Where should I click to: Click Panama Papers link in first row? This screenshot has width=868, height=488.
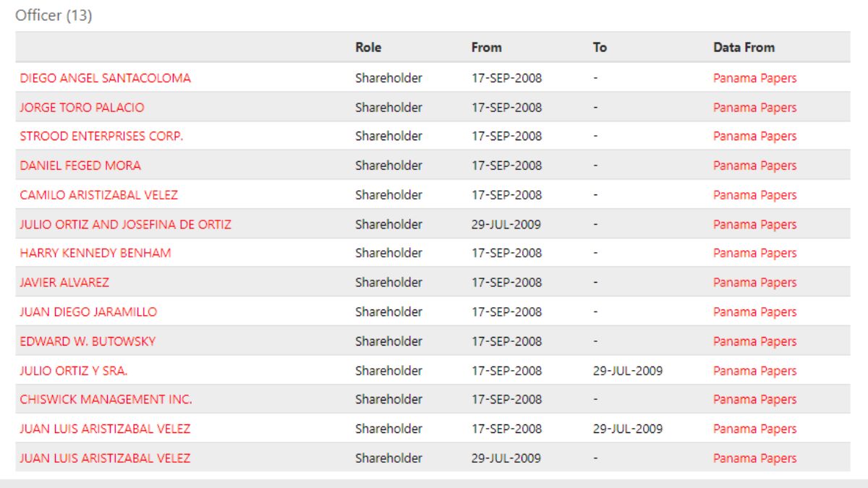pyautogui.click(x=754, y=78)
